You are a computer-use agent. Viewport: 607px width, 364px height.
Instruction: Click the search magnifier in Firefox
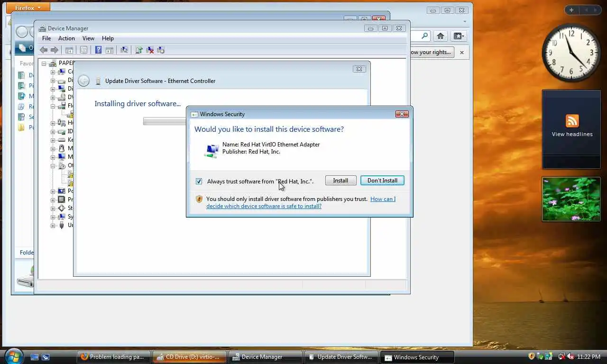click(x=424, y=36)
